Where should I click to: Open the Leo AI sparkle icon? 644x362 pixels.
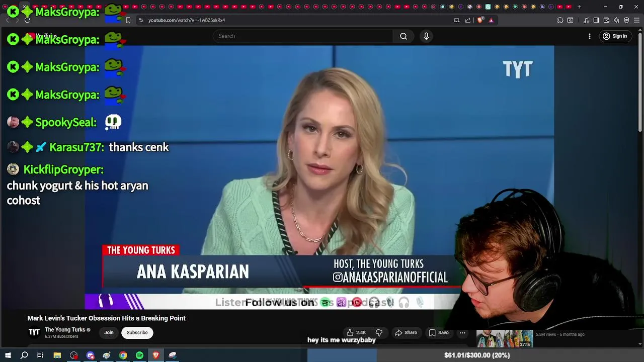pos(616,20)
